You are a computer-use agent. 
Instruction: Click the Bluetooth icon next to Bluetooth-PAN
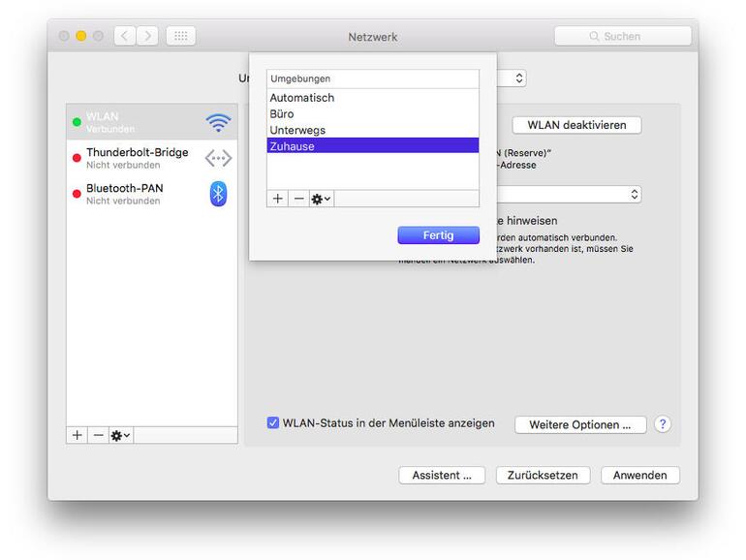coord(218,194)
